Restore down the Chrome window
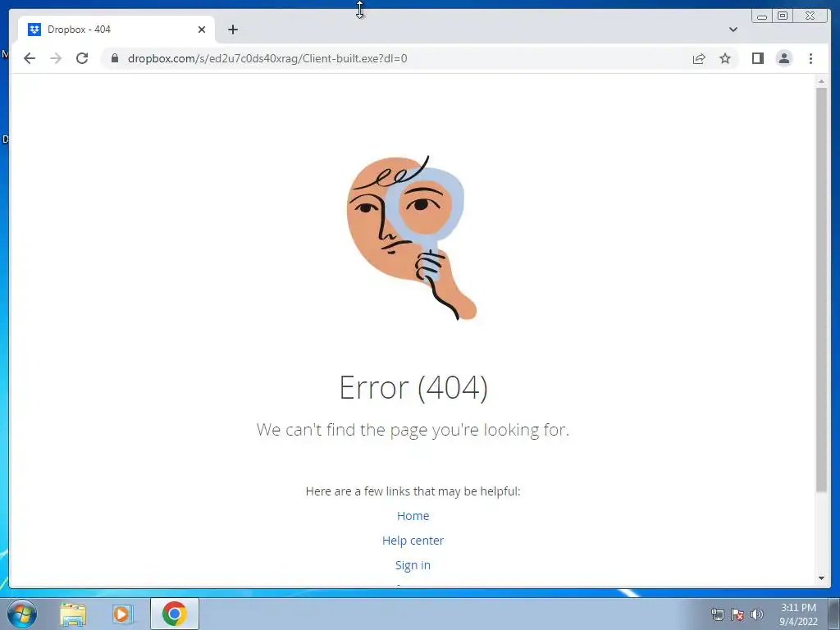Viewport: 840px width, 630px height. pyautogui.click(x=783, y=16)
